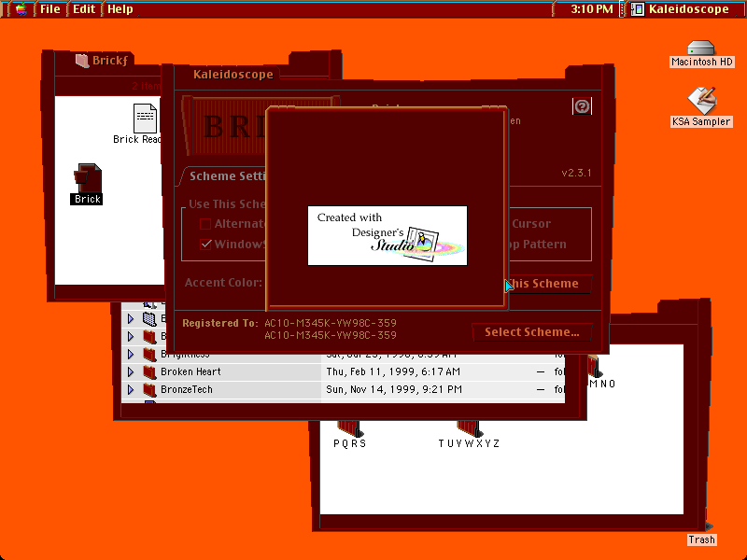Open the File menu

[x=49, y=9]
